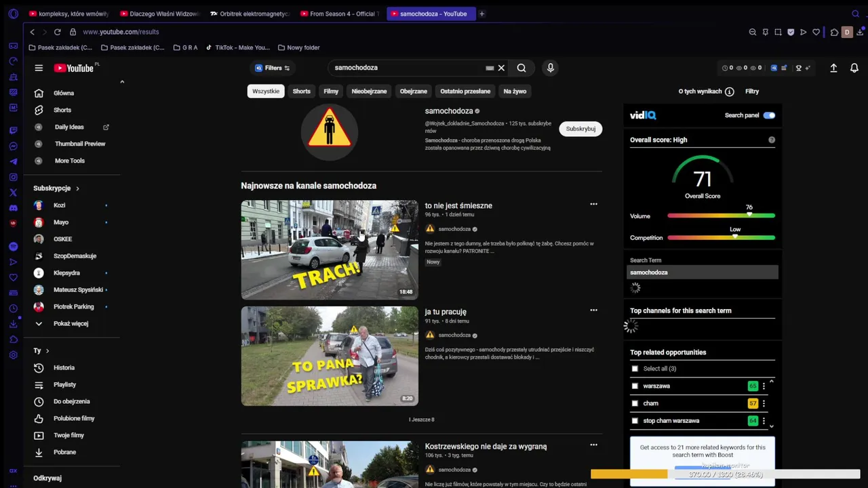
Task: Open options menu for 'ja tu pracuję'
Action: [593, 310]
